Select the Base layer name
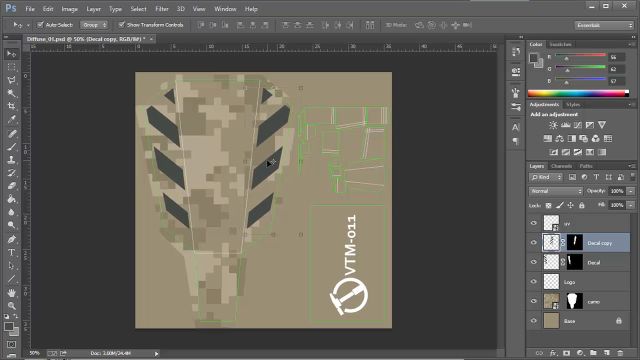 pyautogui.click(x=569, y=321)
